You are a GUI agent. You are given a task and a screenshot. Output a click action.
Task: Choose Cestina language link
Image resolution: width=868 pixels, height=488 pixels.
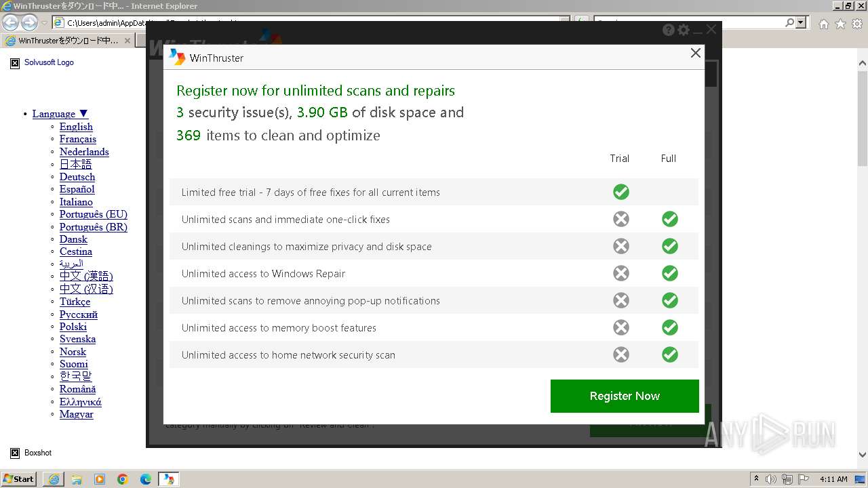(76, 251)
